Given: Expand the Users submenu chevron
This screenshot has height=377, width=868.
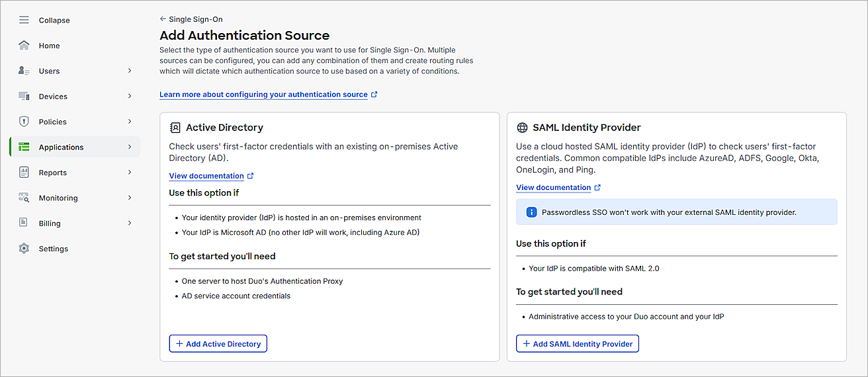Looking at the screenshot, I should coord(130,71).
